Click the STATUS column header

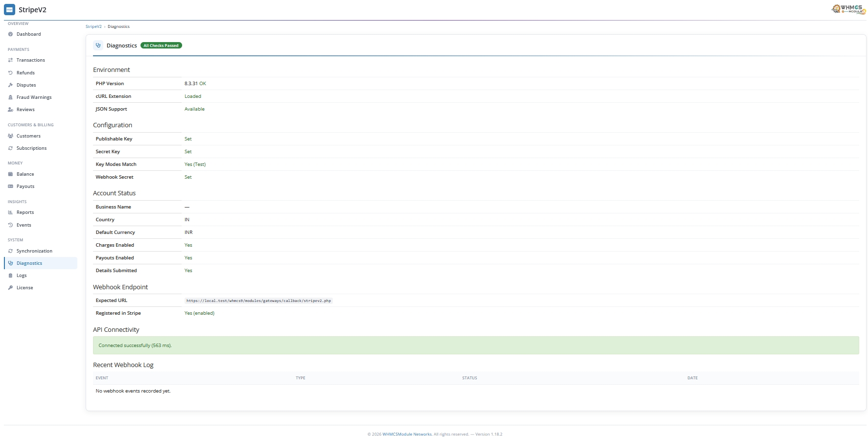(469, 378)
